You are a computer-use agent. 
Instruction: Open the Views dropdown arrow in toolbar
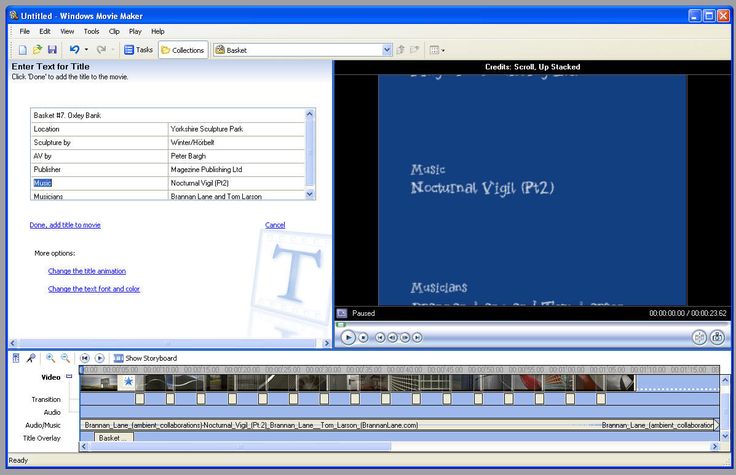point(443,50)
